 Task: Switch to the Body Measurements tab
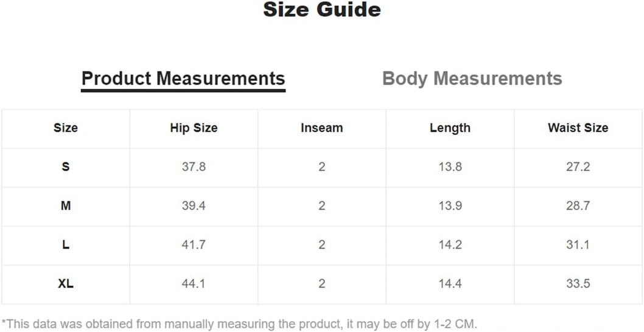point(472,78)
